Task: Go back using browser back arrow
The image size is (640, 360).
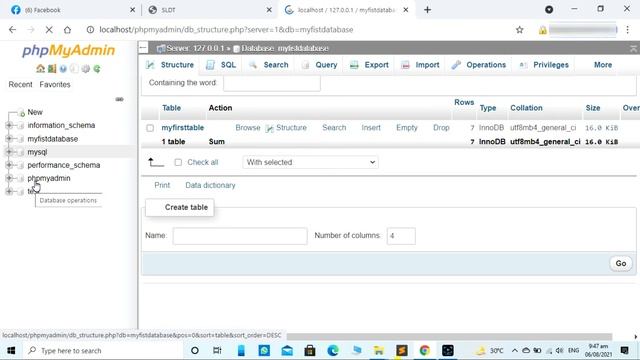Action: (12, 29)
